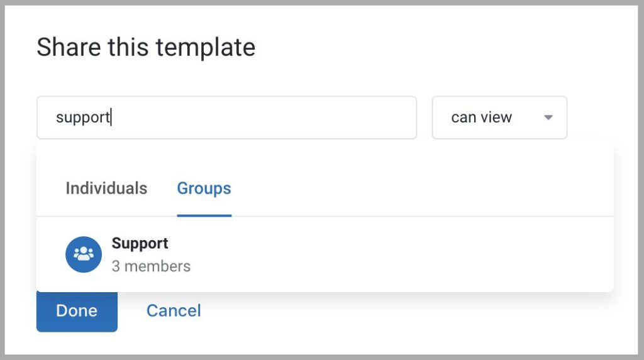Click the Share this template heading
The width and height of the screenshot is (644, 360).
pos(146,46)
